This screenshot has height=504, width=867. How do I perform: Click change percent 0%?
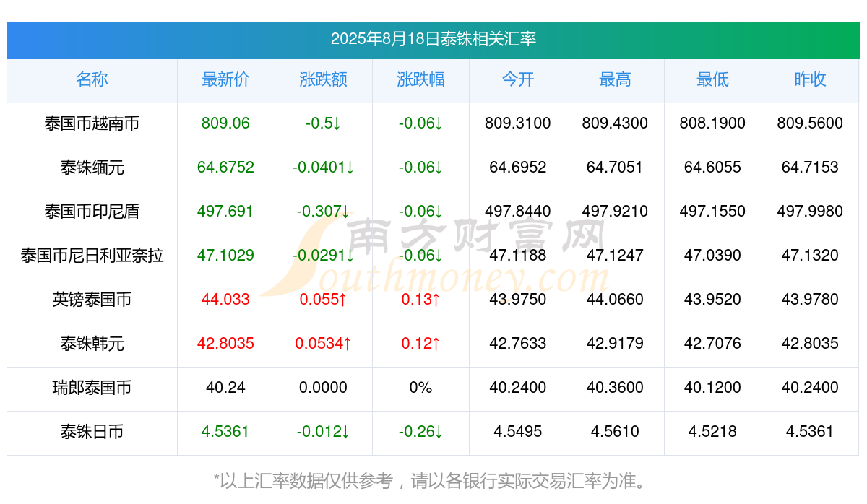420,388
